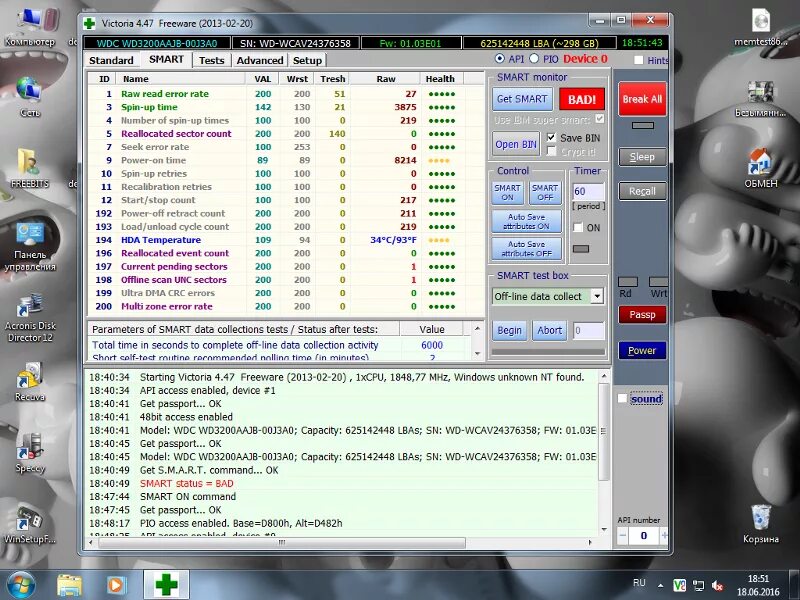Decrease API number with minus

tap(622, 536)
